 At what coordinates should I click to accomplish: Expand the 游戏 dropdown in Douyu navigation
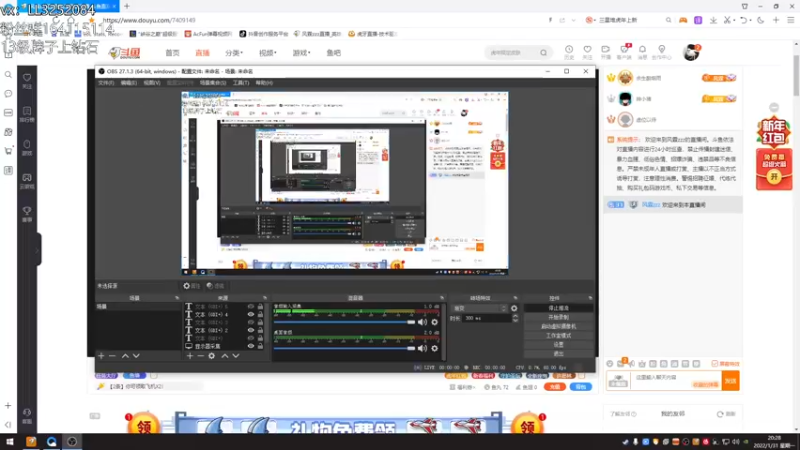click(302, 53)
